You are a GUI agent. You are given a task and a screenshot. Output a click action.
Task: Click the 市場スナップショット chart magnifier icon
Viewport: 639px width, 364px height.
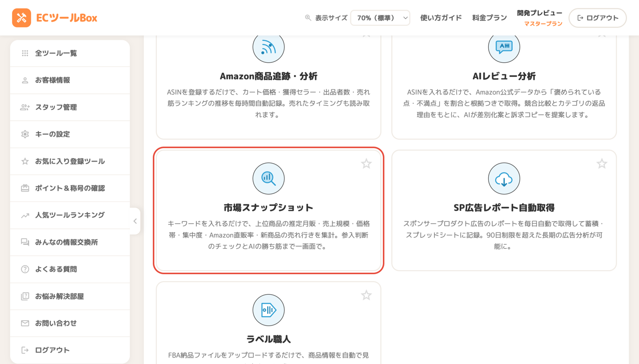click(269, 179)
